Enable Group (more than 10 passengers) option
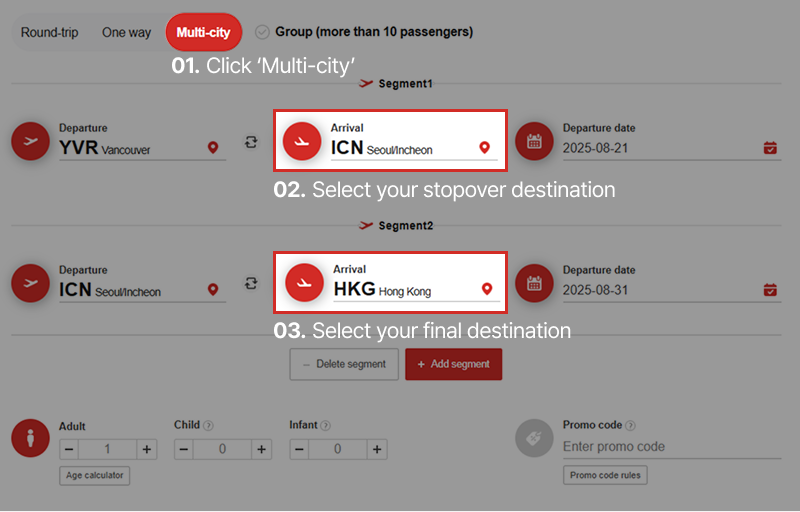This screenshot has width=800, height=512. coord(262,32)
